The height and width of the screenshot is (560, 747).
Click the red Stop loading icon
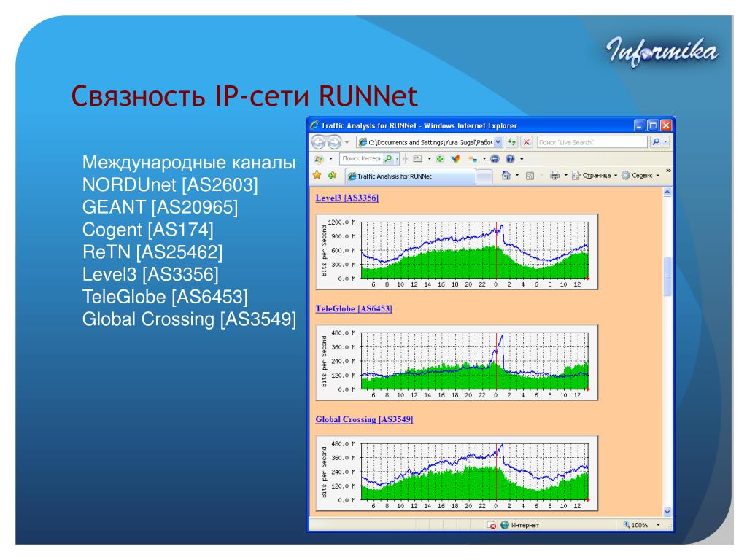527,142
